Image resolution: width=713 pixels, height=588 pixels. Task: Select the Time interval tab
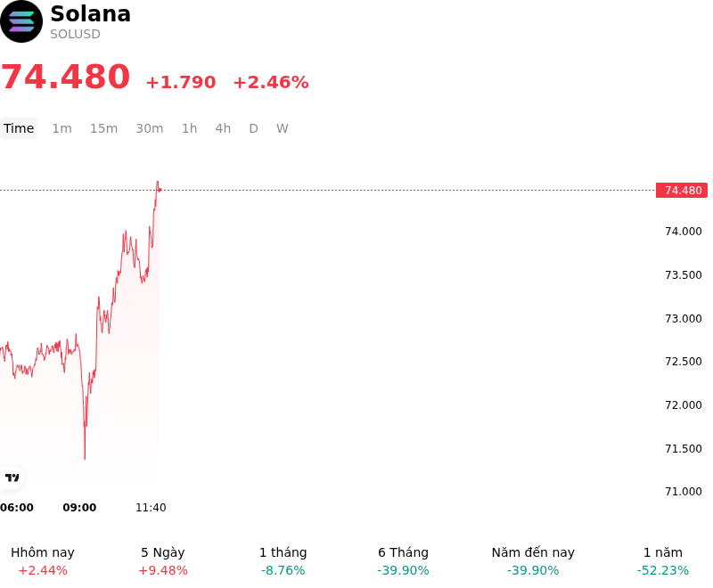[x=19, y=128]
